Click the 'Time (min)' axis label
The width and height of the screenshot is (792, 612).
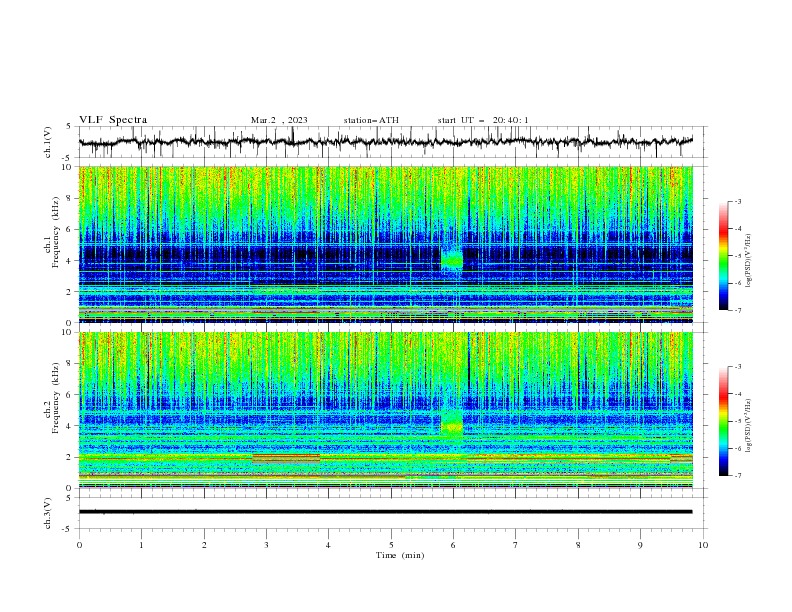point(400,555)
